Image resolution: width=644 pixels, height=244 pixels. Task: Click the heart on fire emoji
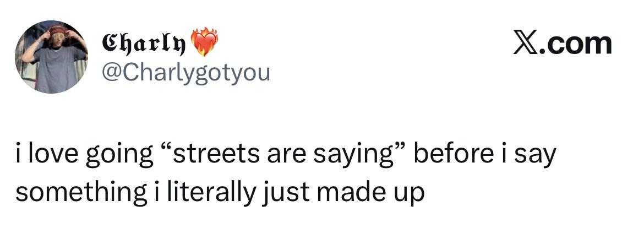tap(204, 43)
